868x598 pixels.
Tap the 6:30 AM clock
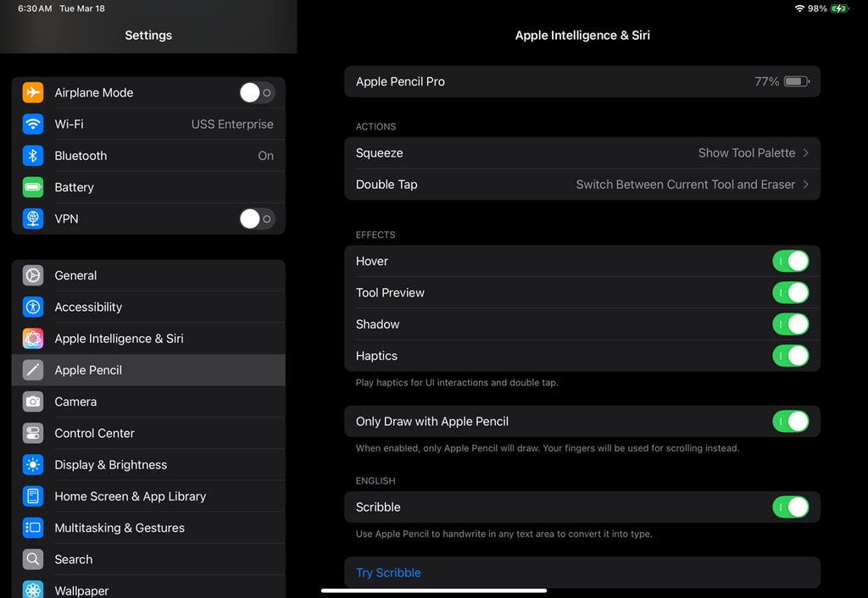pyautogui.click(x=35, y=8)
